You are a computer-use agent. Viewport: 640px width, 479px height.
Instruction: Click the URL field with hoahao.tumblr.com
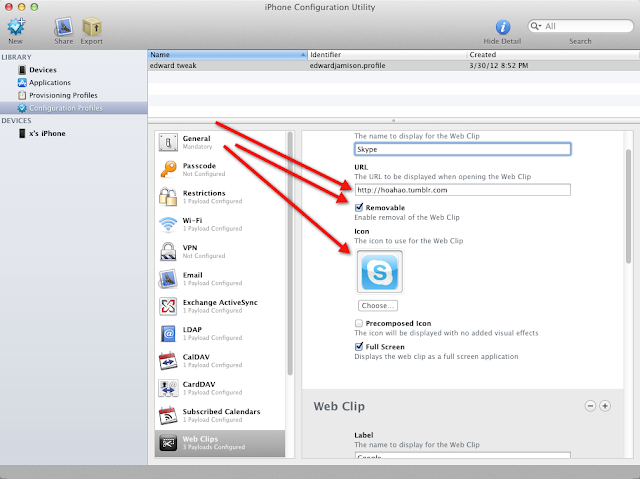[462, 190]
